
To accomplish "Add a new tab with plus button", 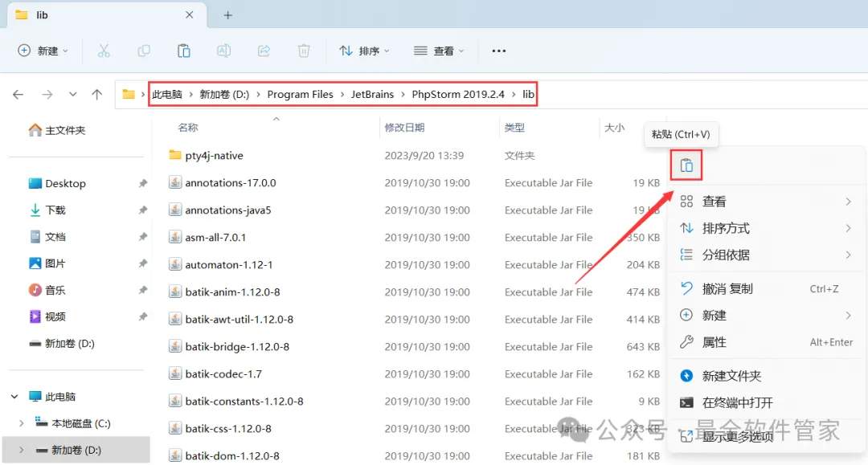I will point(228,15).
